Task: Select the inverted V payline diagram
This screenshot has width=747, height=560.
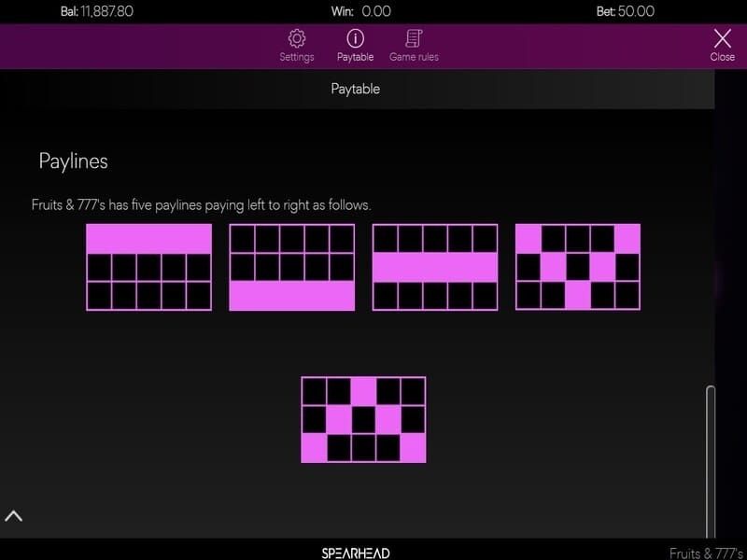Action: click(363, 419)
